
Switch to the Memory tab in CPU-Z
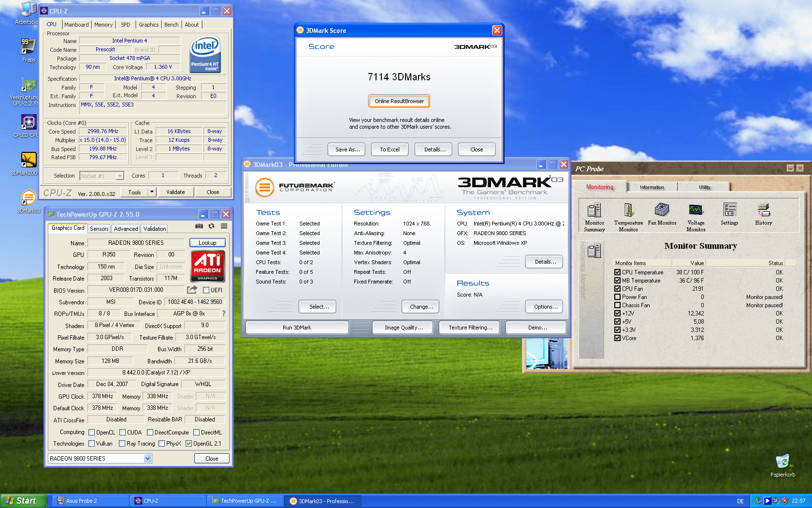(x=103, y=25)
